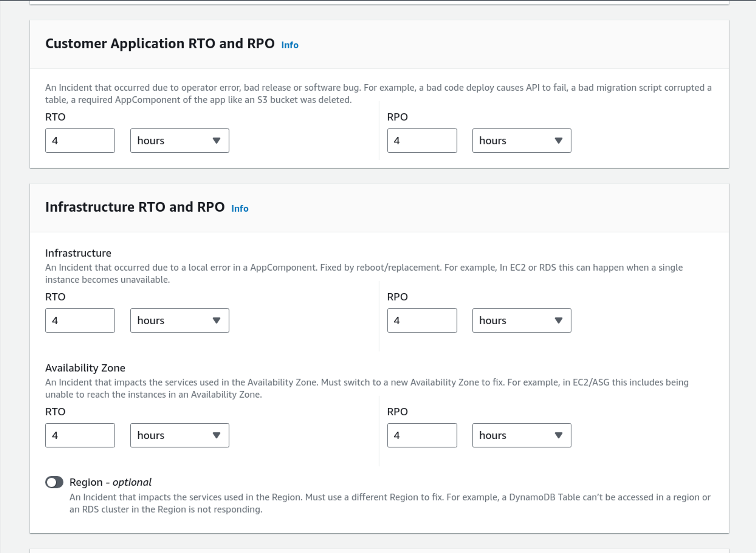Open Info link for Infrastructure RTO and RPO

tap(240, 209)
